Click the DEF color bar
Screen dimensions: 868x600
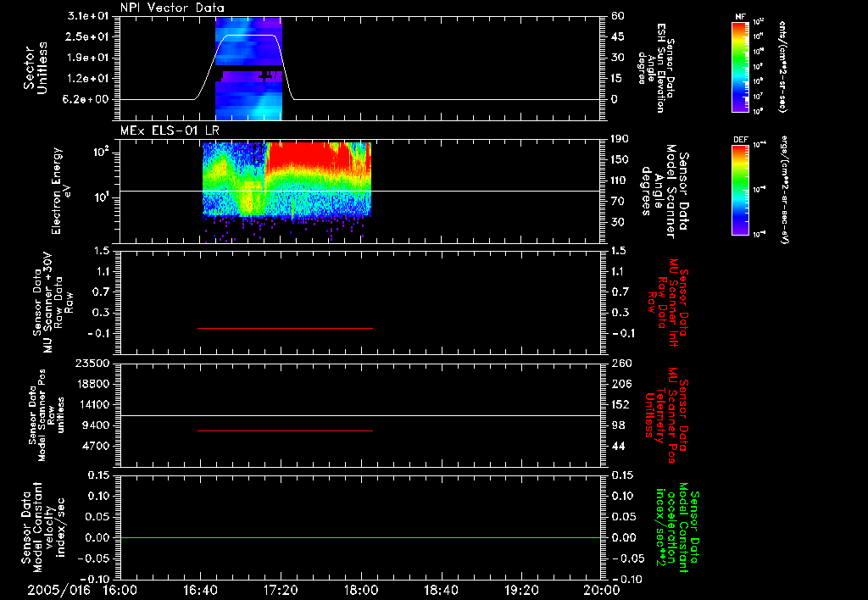[x=741, y=190]
